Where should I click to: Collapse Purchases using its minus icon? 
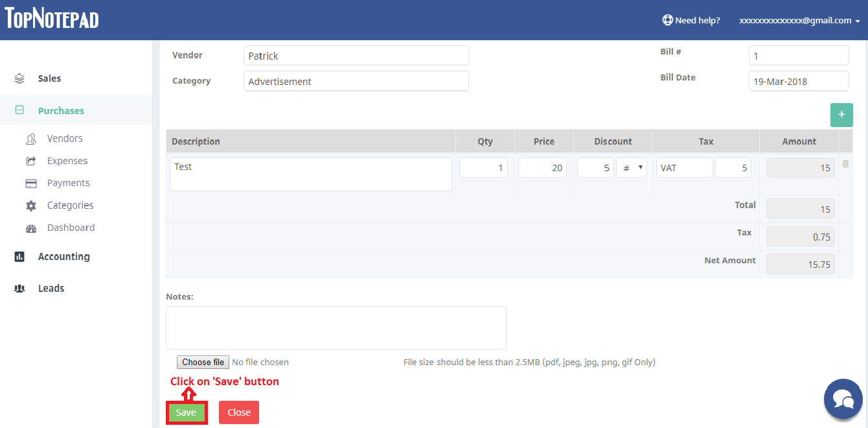point(19,110)
